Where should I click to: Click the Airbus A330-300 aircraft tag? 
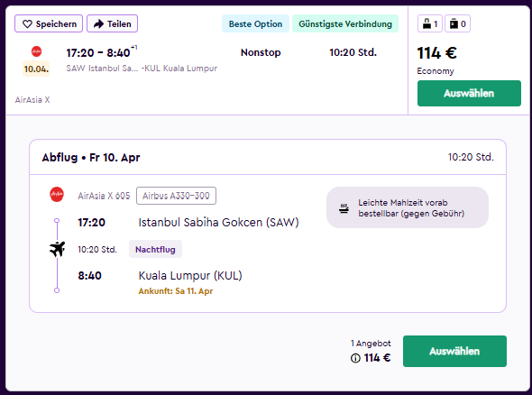176,196
